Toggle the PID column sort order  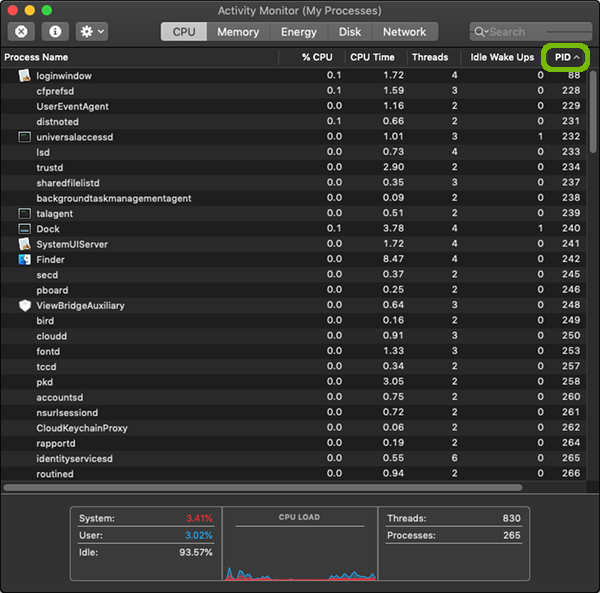pyautogui.click(x=566, y=57)
